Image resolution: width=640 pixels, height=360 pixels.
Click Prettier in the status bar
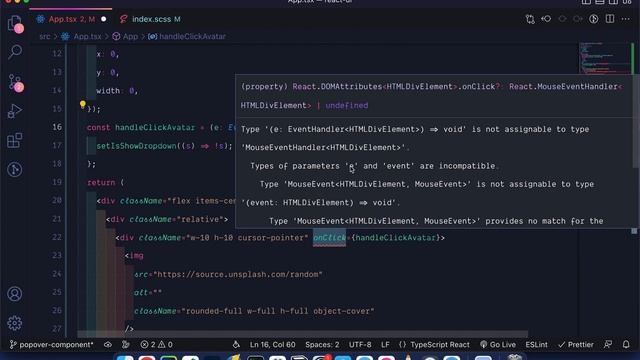[x=576, y=345]
